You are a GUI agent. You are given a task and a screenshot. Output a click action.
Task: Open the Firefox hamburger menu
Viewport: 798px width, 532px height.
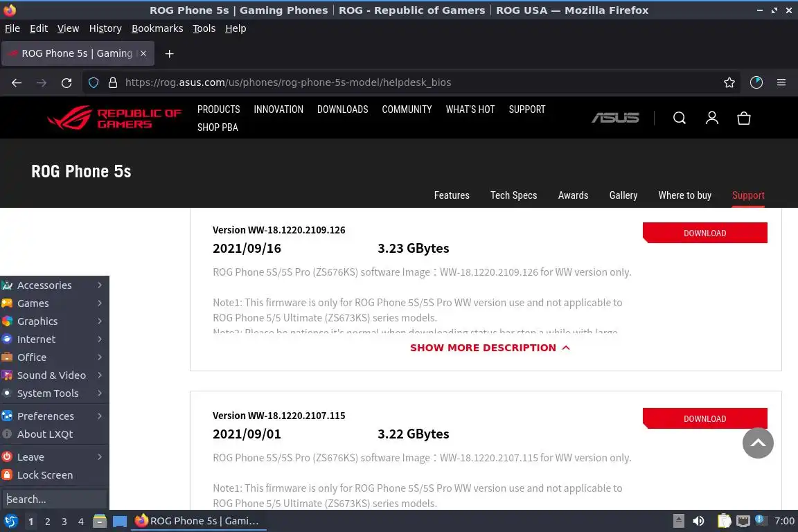point(781,82)
